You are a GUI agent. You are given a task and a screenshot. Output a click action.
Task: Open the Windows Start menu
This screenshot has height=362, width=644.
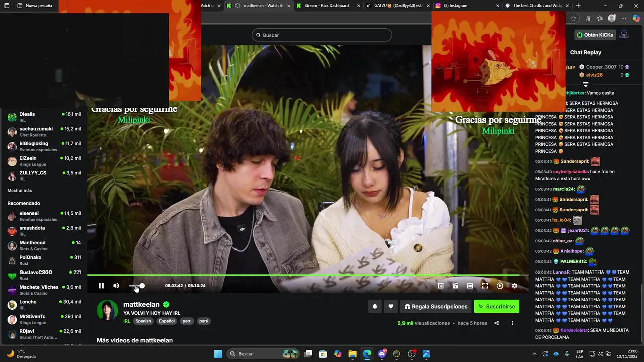218,354
